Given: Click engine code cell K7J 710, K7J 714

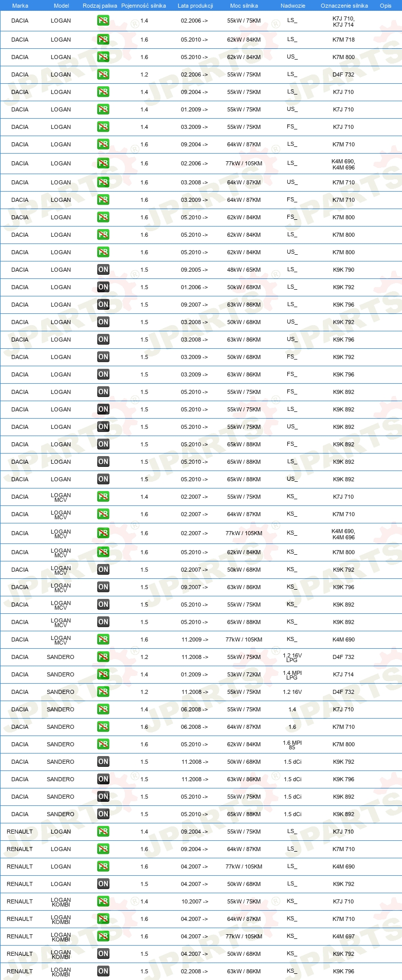Looking at the screenshot, I should (x=343, y=21).
